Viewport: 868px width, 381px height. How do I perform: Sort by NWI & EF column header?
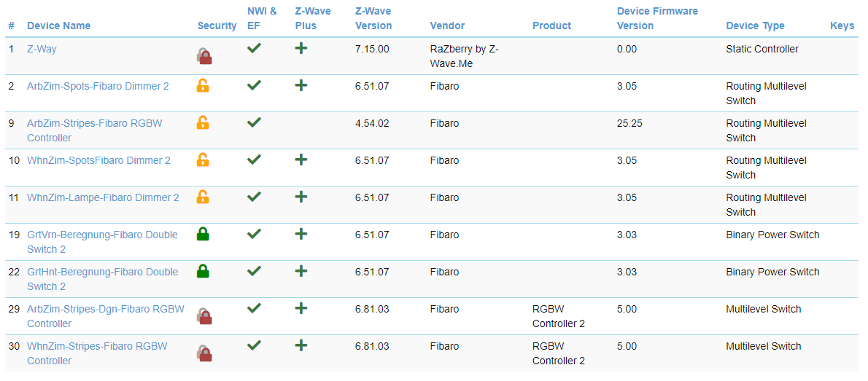point(262,18)
